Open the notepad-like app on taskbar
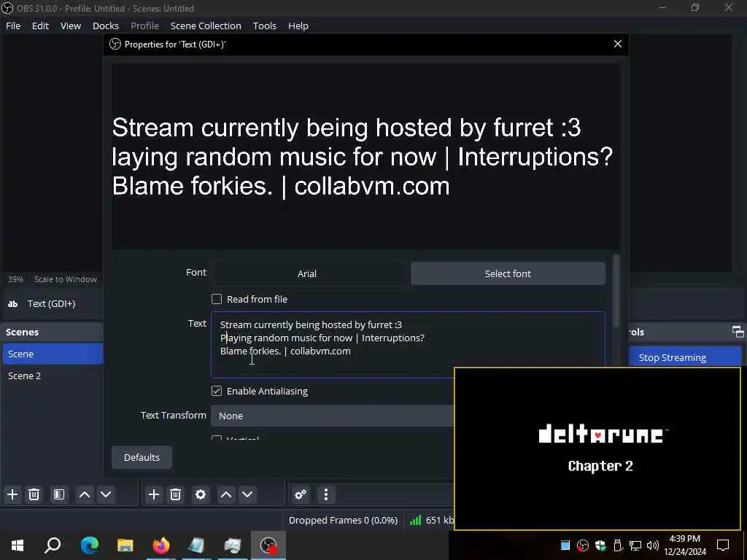The width and height of the screenshot is (747, 560). [x=196, y=545]
